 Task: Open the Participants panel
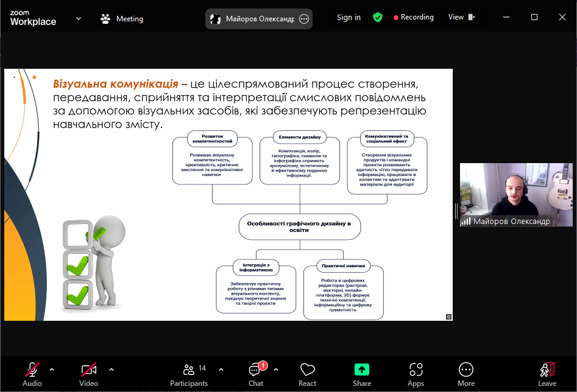[x=189, y=374]
